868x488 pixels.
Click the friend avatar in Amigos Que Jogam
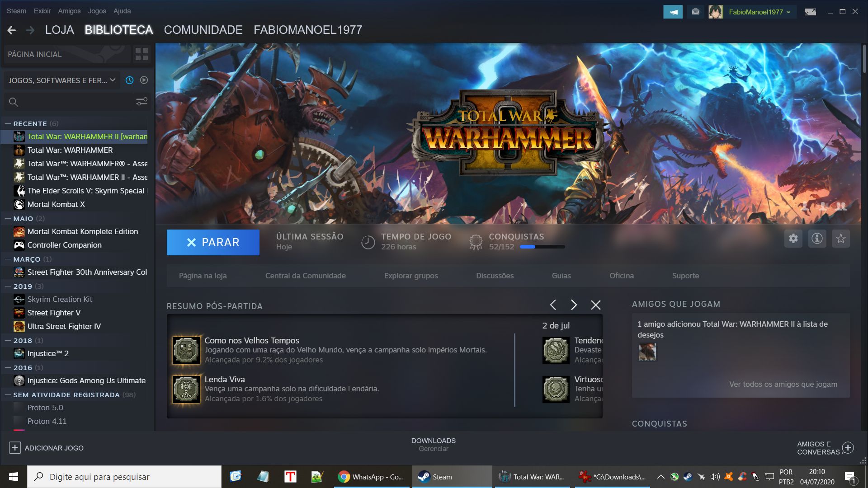coord(647,352)
